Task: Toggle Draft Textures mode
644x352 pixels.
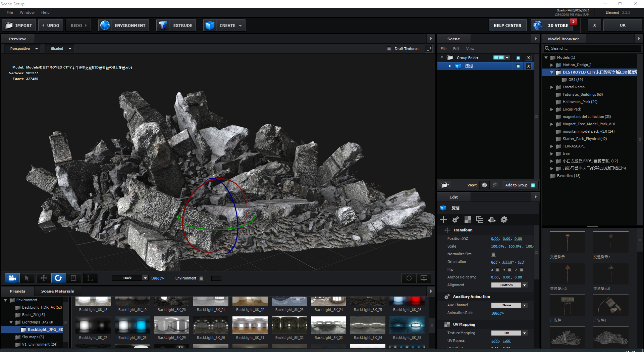Action: click(389, 49)
